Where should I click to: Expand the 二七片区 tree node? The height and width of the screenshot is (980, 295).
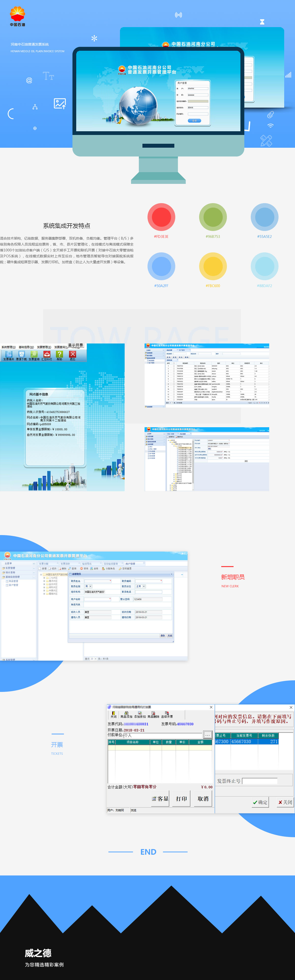click(44, 578)
